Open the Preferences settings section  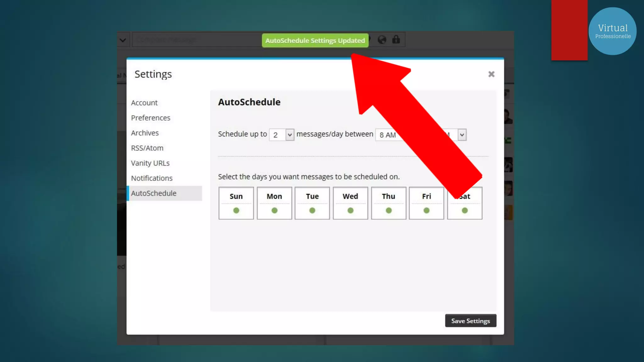point(151,118)
